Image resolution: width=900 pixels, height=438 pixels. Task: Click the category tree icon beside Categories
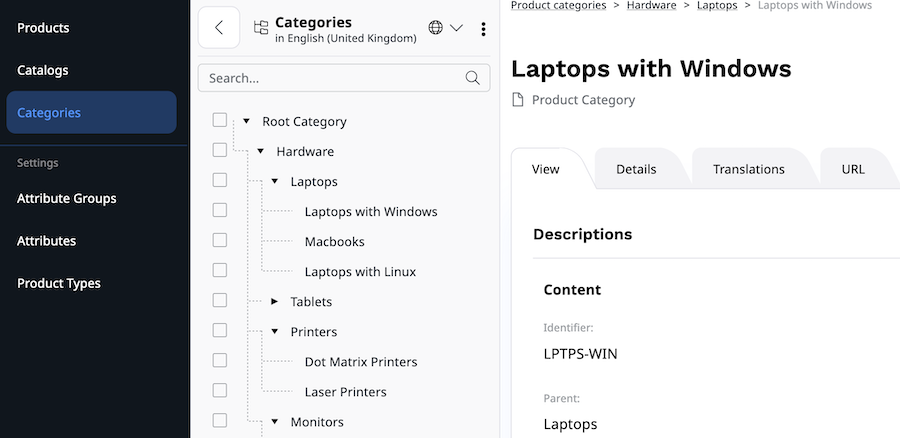point(261,28)
